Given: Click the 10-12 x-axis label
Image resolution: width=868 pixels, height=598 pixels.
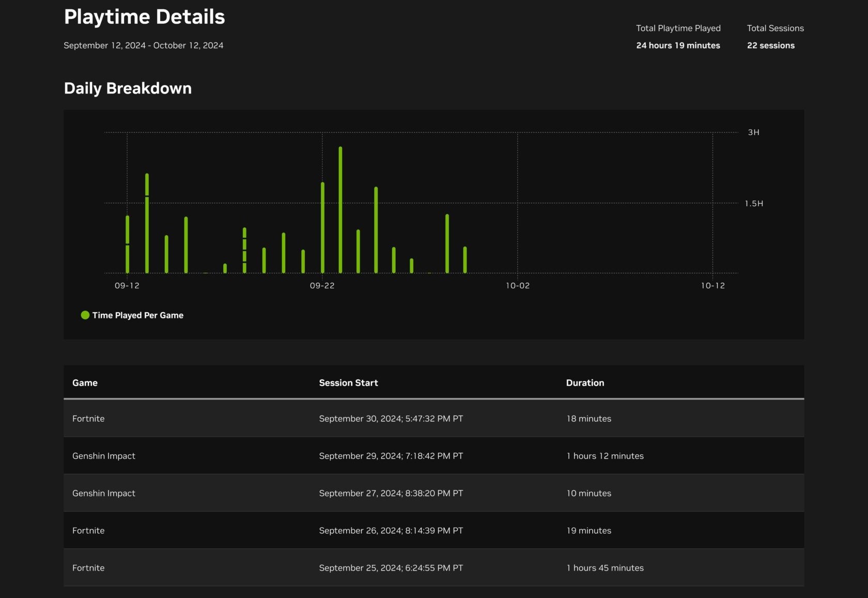Looking at the screenshot, I should [x=713, y=286].
